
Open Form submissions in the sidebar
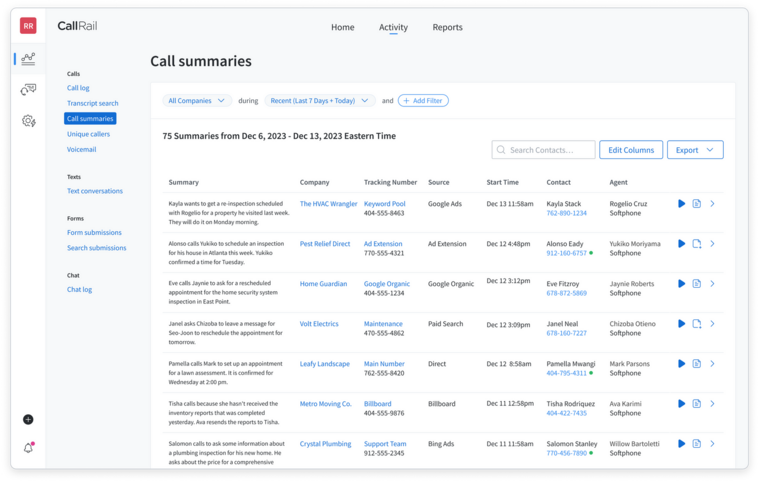pos(94,233)
